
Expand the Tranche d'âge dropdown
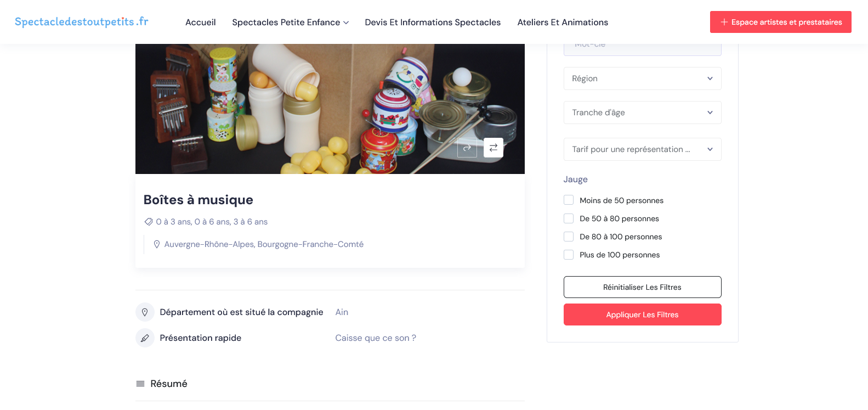[642, 113]
